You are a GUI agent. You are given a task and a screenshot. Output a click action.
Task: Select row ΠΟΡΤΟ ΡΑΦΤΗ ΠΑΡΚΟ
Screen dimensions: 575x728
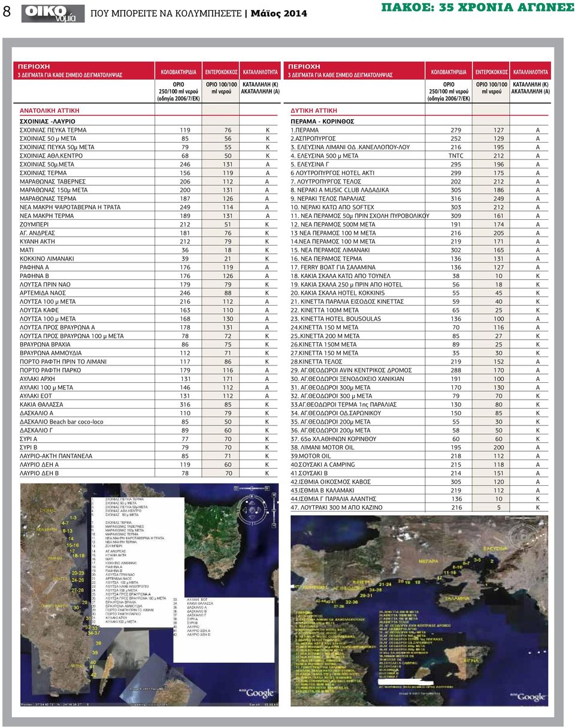(x=149, y=370)
